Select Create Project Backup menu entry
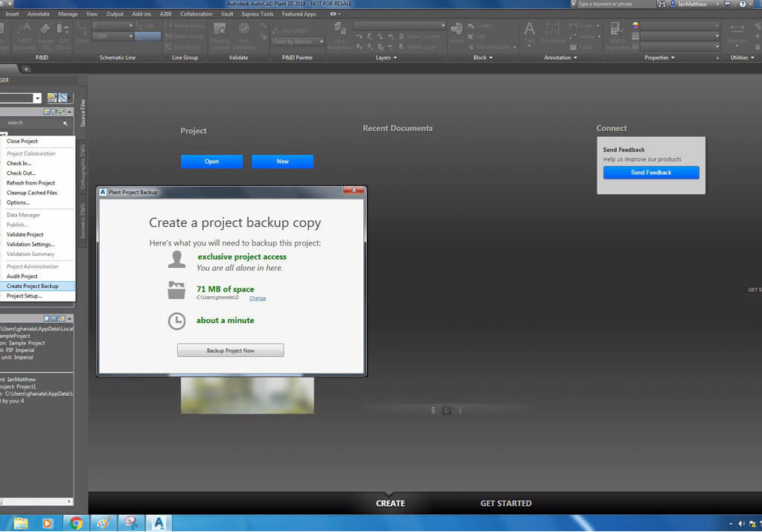This screenshot has height=532, width=762. point(37,286)
